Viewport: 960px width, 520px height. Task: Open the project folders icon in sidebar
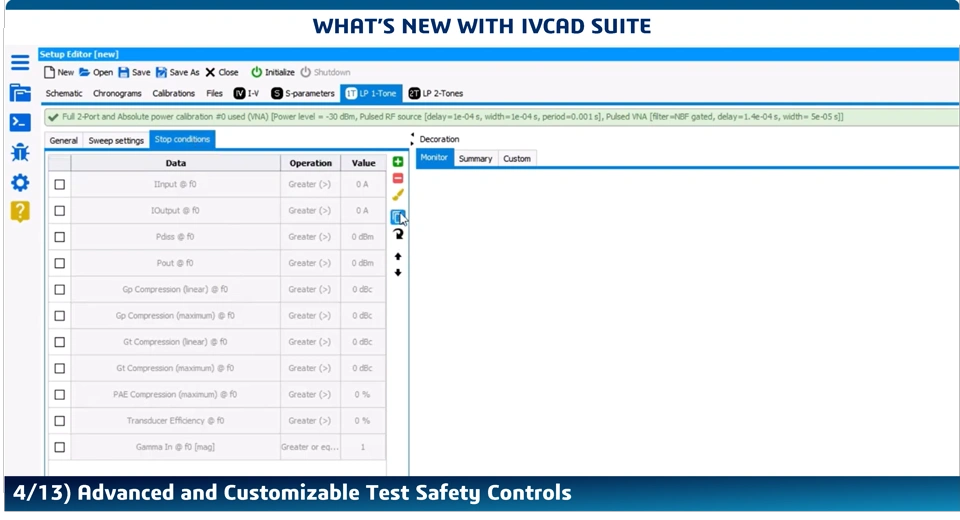[x=20, y=92]
